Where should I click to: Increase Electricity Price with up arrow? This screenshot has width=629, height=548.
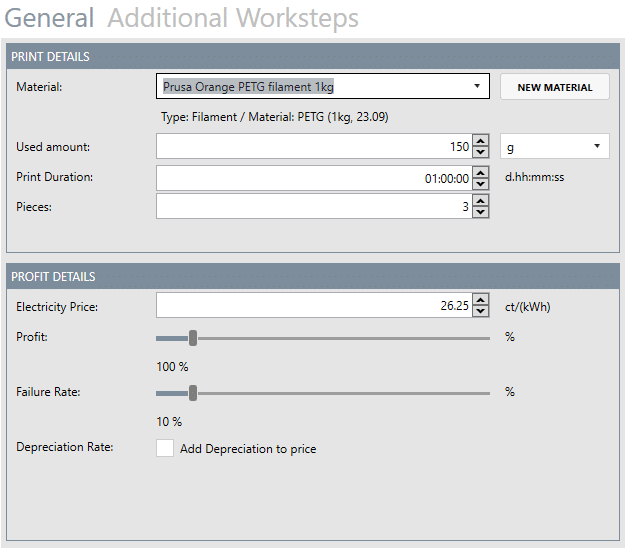tap(481, 299)
